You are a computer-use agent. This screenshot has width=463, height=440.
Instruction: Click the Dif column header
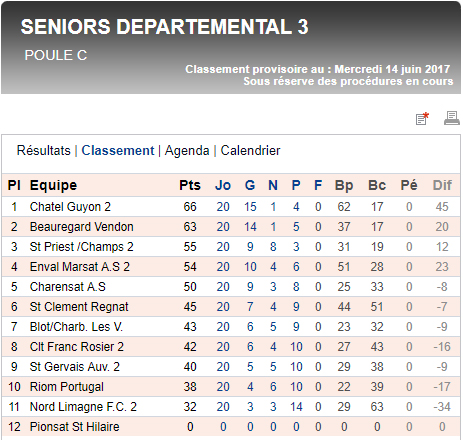(442, 185)
